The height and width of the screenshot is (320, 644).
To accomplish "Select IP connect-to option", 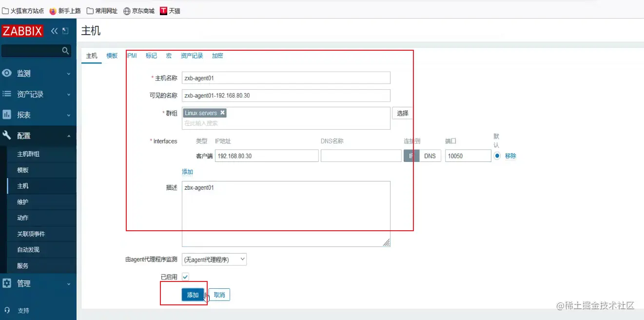I will (411, 156).
